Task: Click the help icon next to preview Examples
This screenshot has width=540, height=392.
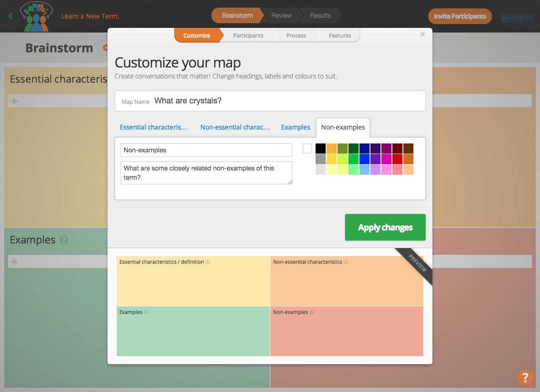Action: click(146, 312)
